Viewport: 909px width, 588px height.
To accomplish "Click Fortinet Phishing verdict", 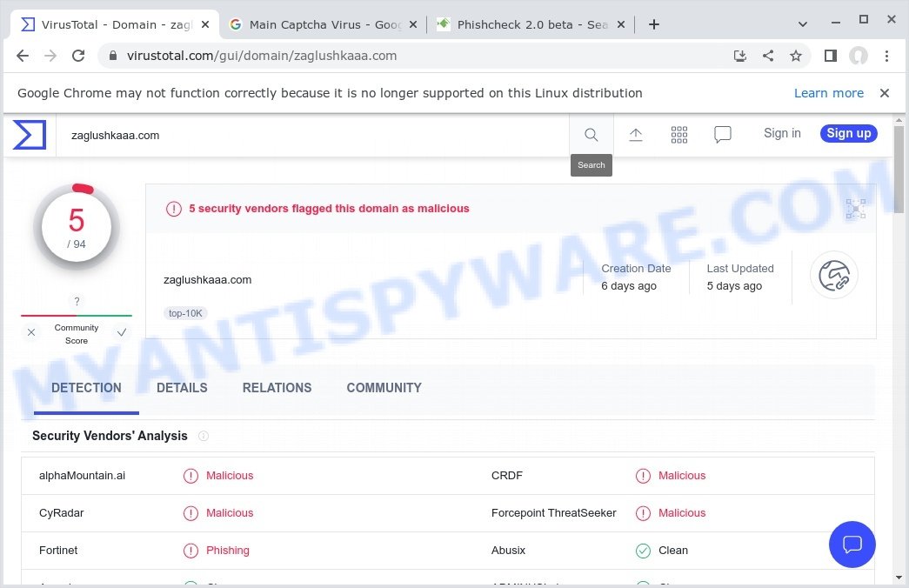I will click(x=227, y=551).
